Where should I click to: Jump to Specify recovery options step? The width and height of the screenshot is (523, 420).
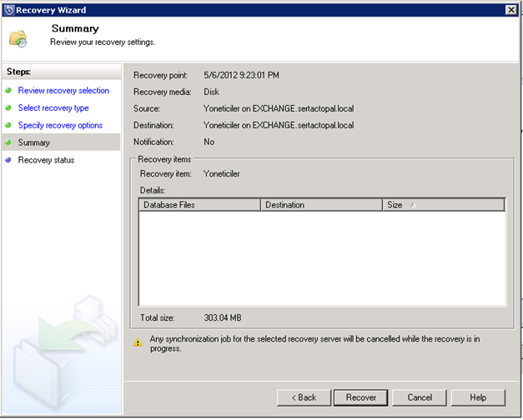pyautogui.click(x=60, y=126)
